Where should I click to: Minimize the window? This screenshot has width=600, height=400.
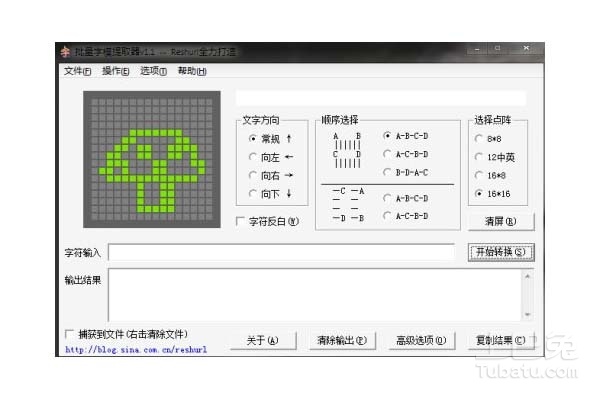click(477, 49)
